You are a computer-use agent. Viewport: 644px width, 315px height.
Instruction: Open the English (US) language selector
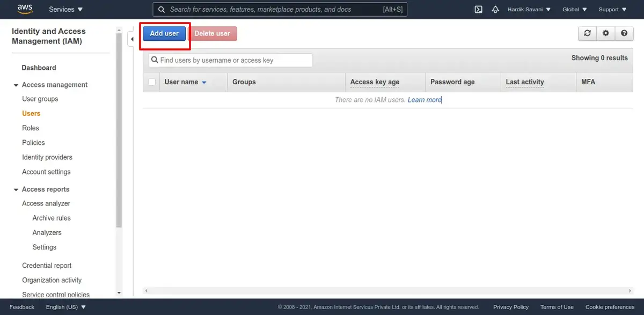(65, 307)
